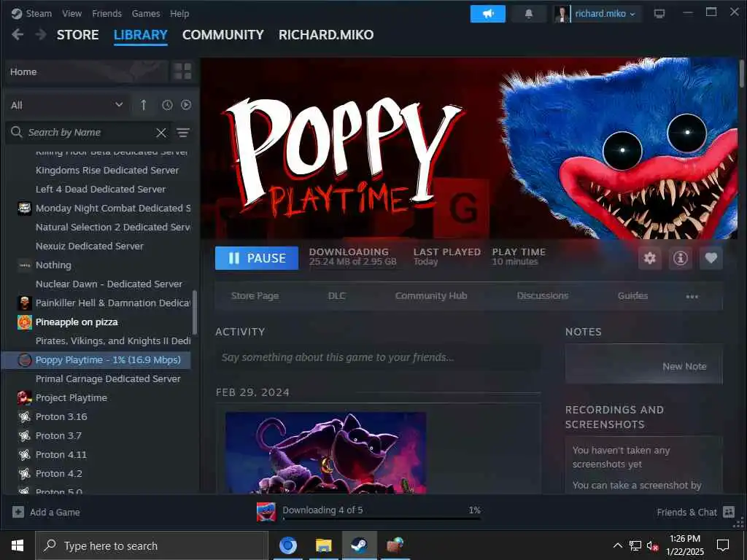Open the Help menu
747x560 pixels.
179,13
